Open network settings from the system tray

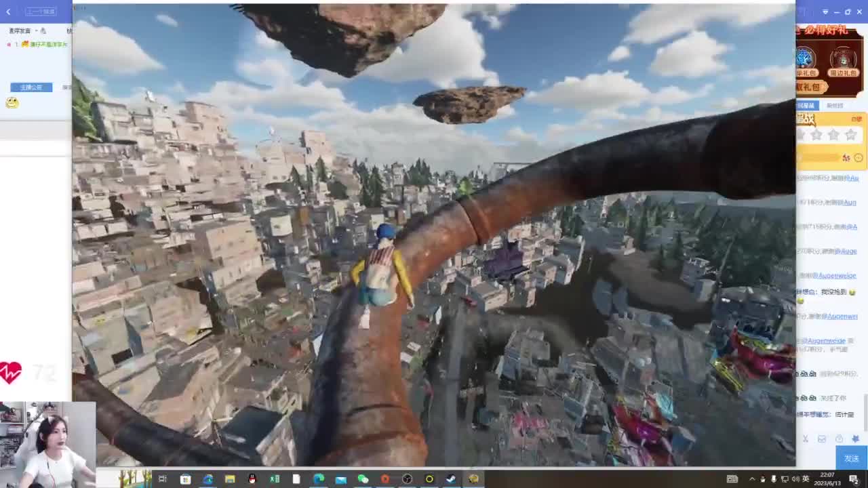785,479
